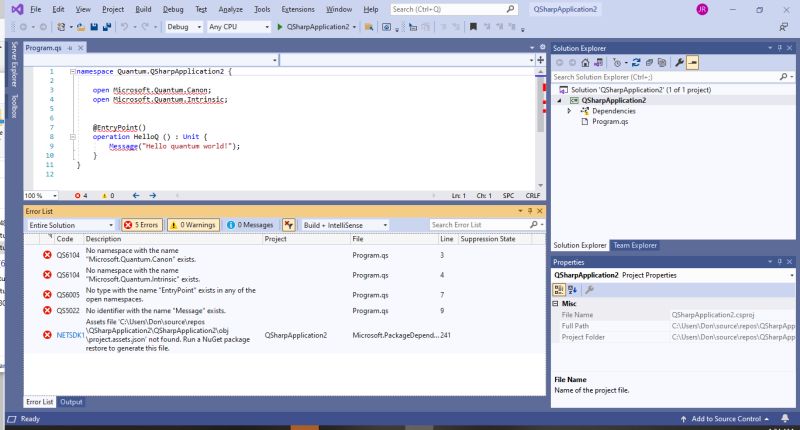The width and height of the screenshot is (800, 430).
Task: Click the NETSDK1 error code link
Action: [x=70, y=335]
